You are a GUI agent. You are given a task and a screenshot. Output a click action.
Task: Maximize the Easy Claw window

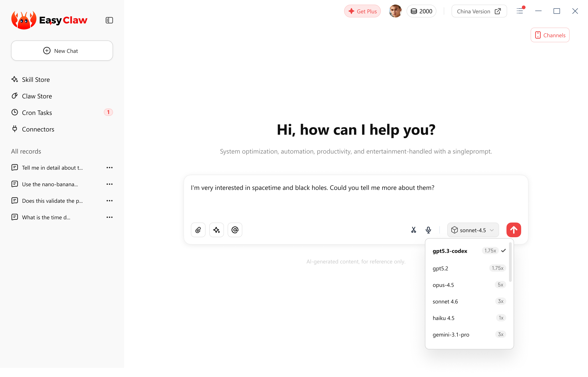[x=557, y=11]
